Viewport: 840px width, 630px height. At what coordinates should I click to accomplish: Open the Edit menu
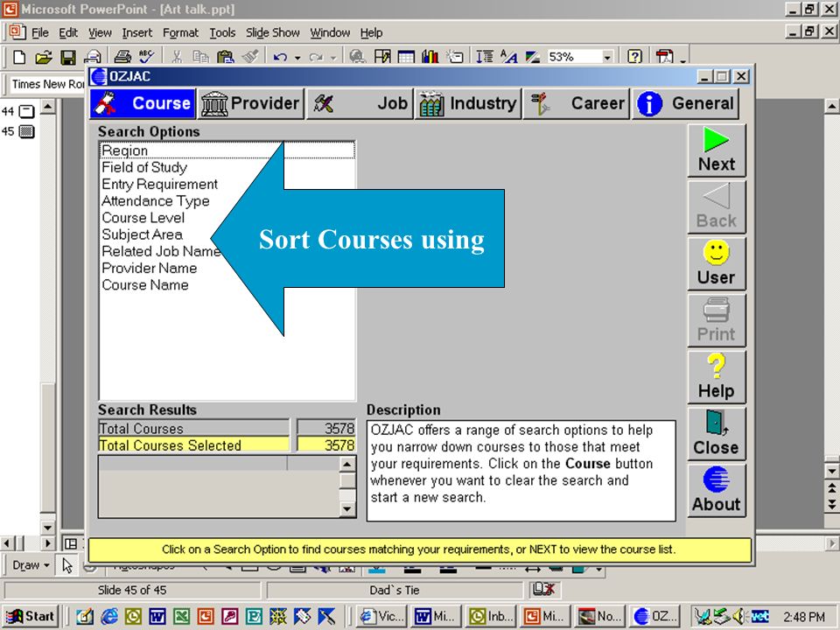[68, 32]
